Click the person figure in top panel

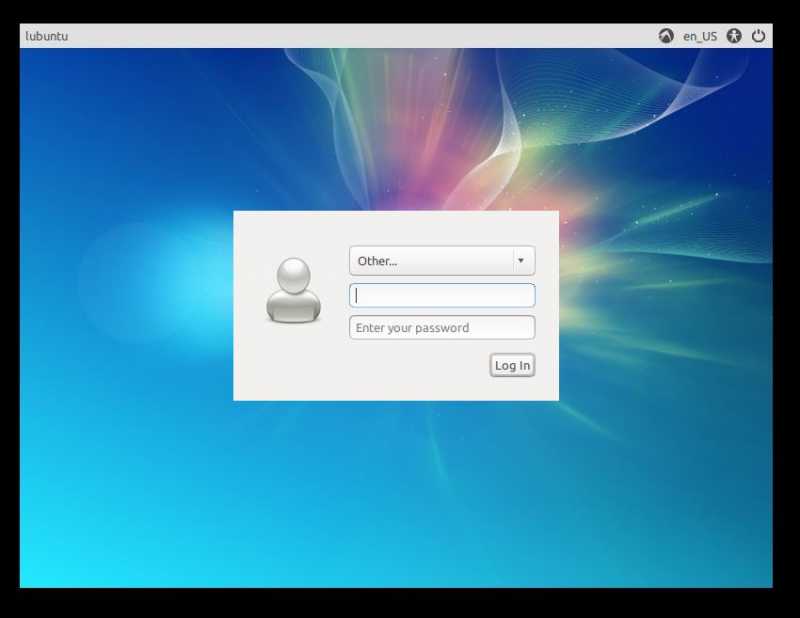[735, 36]
